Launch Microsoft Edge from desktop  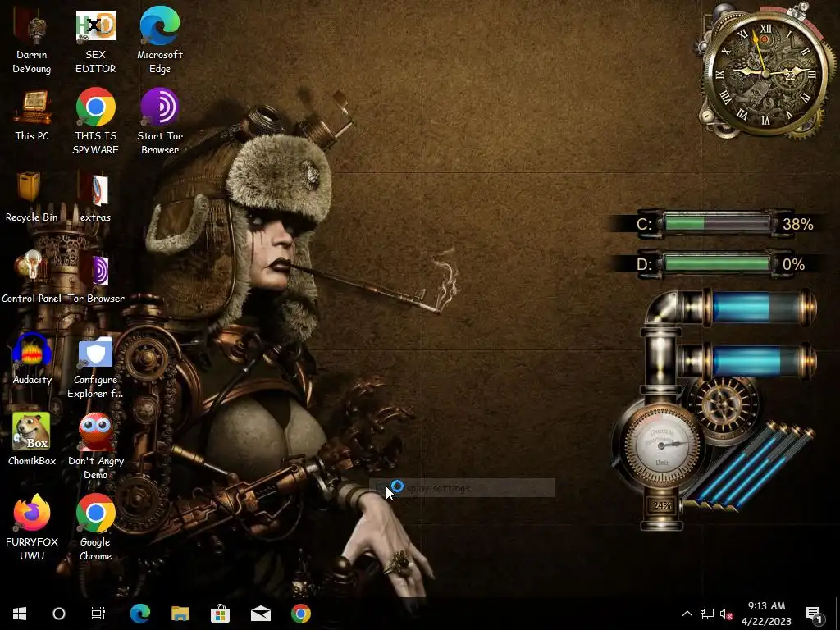pos(160,41)
